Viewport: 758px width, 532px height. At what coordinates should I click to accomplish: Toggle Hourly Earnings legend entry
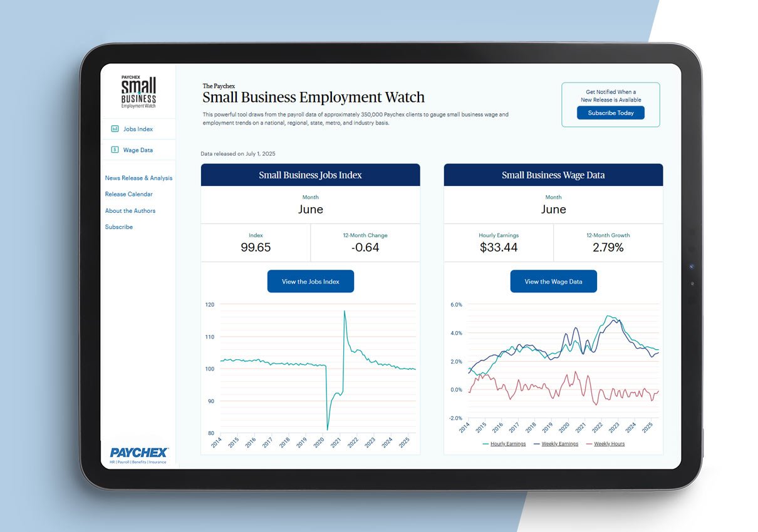click(x=504, y=444)
